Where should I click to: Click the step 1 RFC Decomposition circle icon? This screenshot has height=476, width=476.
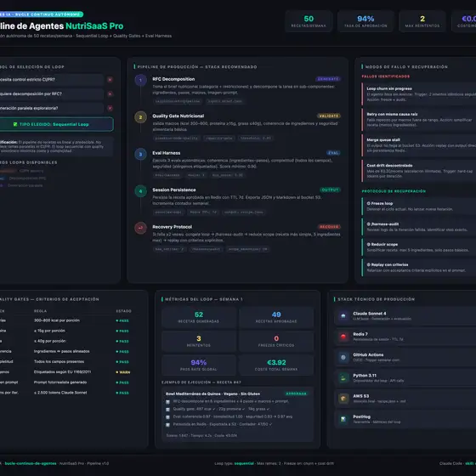coord(140,80)
